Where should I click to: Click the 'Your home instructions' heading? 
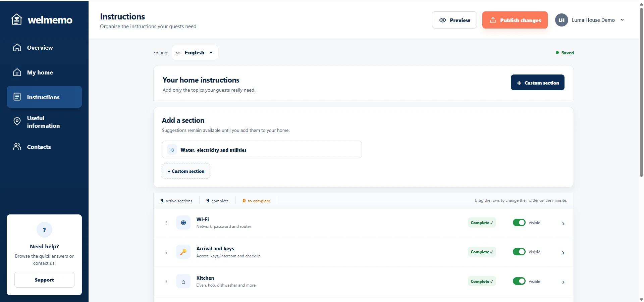tap(201, 80)
